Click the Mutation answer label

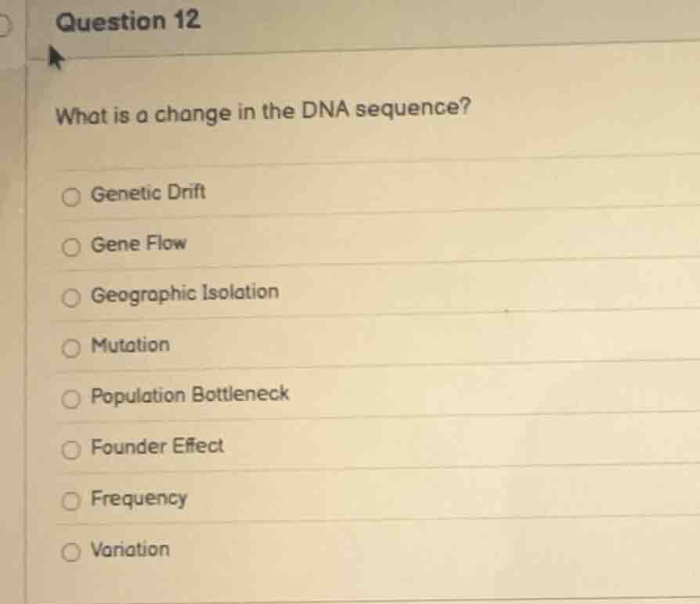coord(130,345)
